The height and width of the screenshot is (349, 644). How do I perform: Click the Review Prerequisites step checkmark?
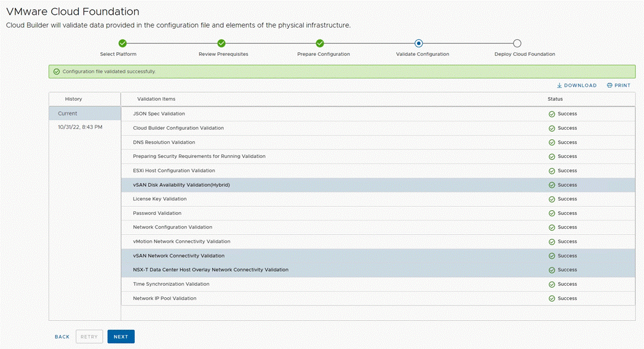point(221,43)
